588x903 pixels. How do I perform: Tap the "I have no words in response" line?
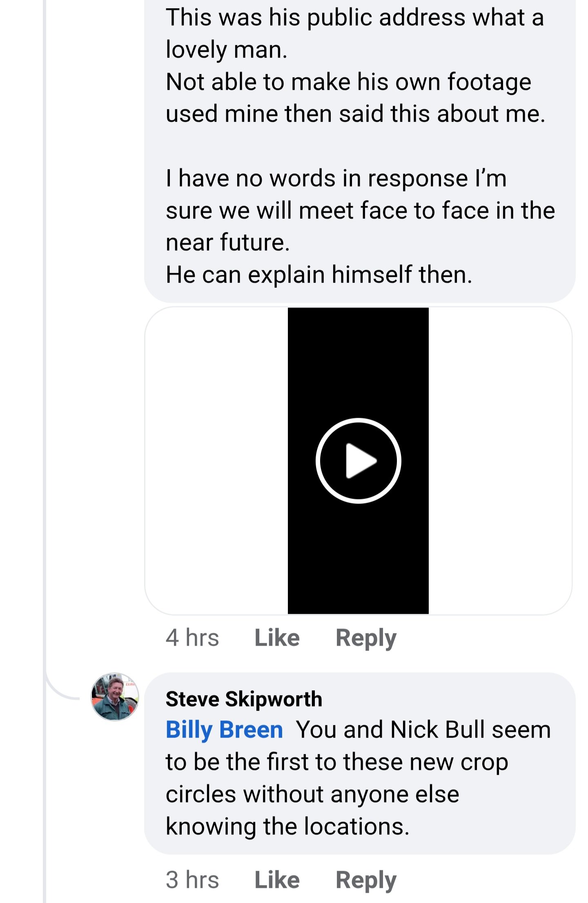coord(336,178)
